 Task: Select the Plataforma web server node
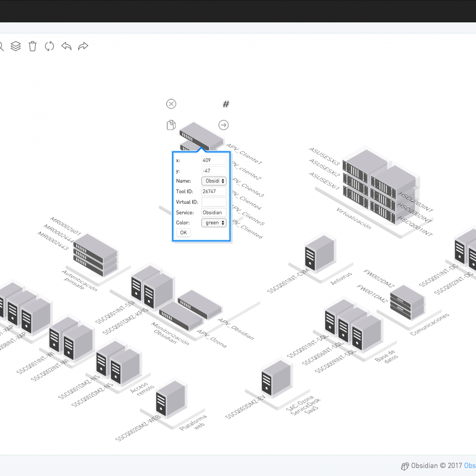click(170, 400)
